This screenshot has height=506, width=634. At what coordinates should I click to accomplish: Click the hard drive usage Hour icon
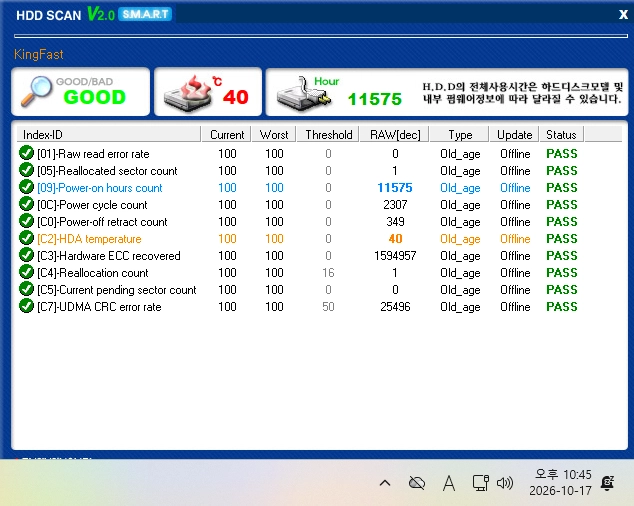point(303,94)
